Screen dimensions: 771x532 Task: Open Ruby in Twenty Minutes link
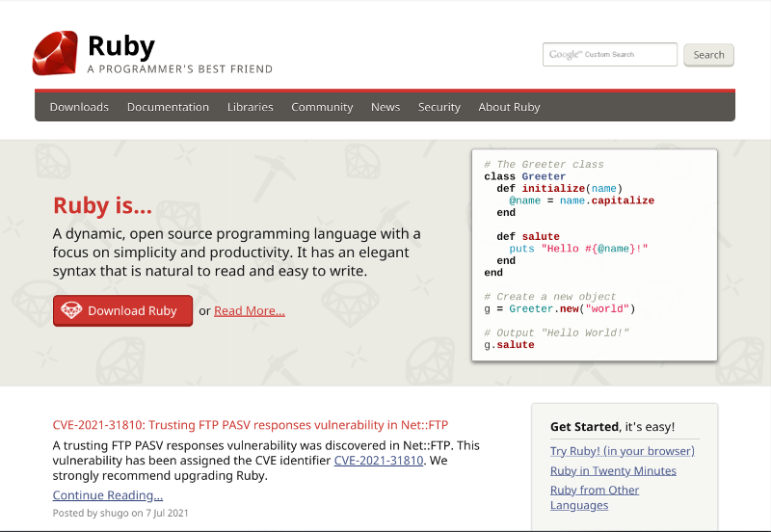(x=613, y=470)
